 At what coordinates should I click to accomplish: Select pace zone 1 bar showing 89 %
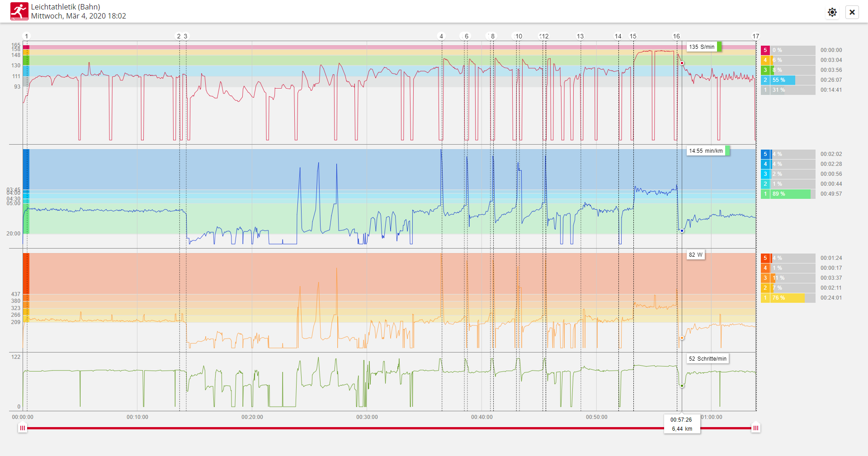point(788,194)
